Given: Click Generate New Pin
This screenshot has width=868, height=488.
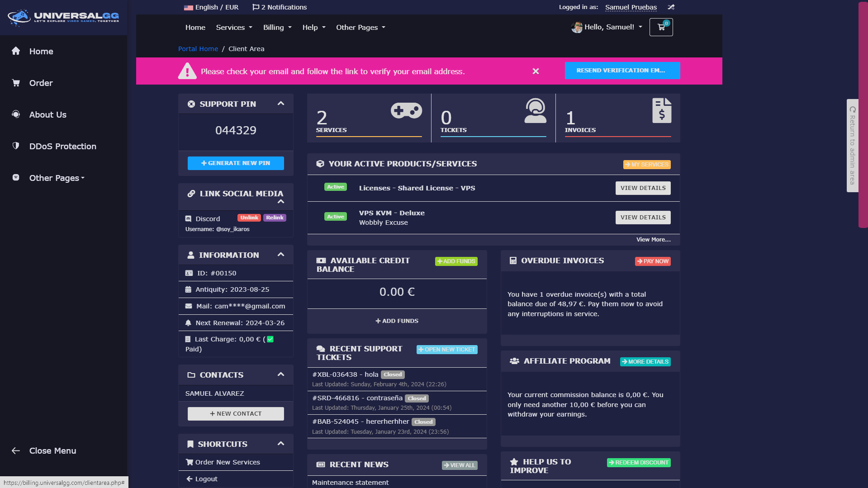Looking at the screenshot, I should 236,163.
